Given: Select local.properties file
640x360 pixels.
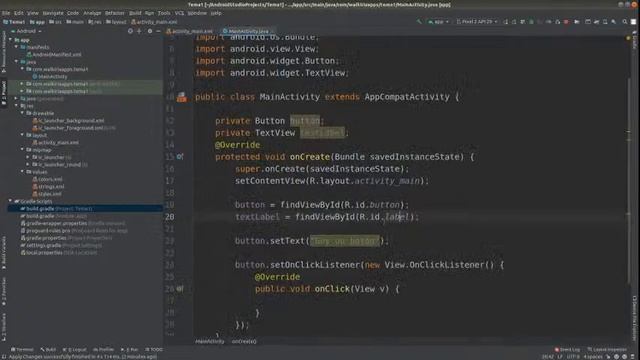Looking at the screenshot, I should (59, 253).
